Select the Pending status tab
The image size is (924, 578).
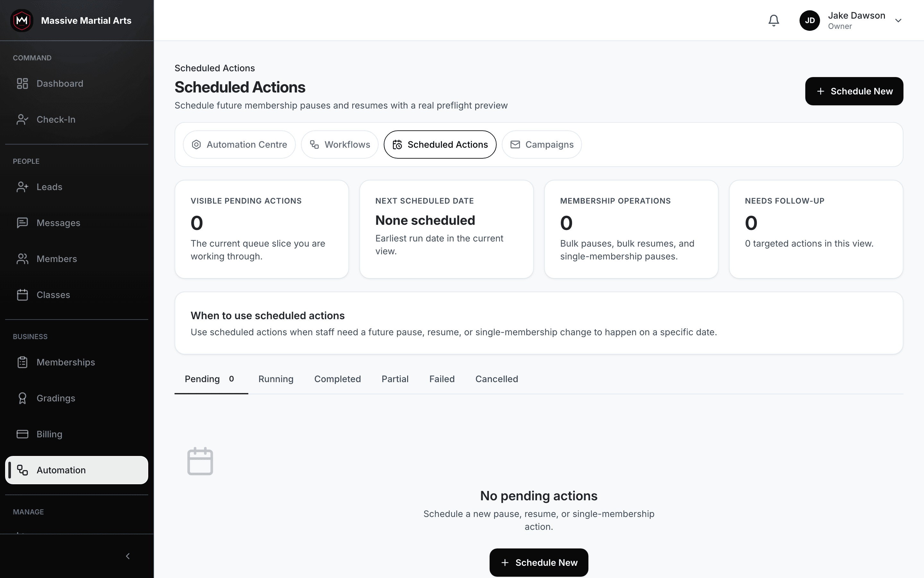point(211,379)
